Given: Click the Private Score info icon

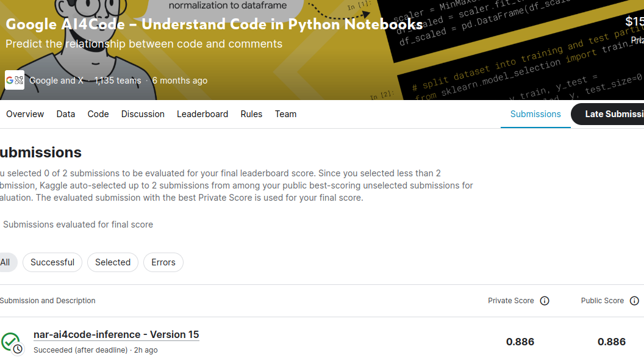Looking at the screenshot, I should click(545, 301).
